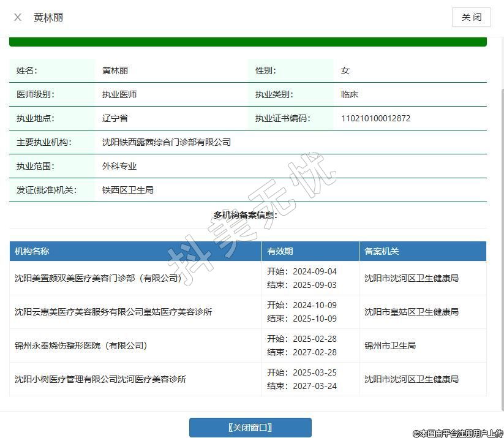The height and width of the screenshot is (438, 504).
Task: Click the green bar at top of form
Action: [248, 42]
